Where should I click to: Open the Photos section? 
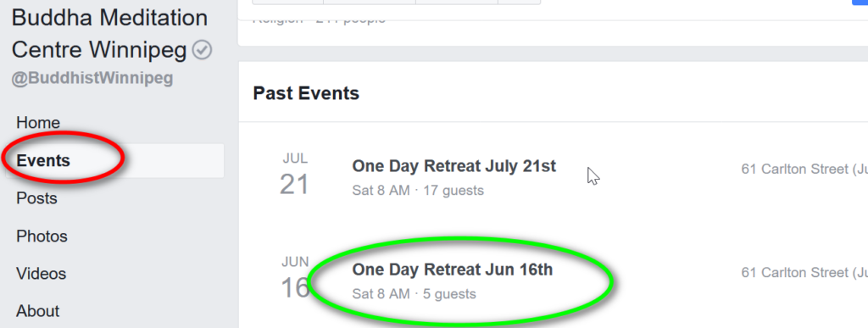42,236
